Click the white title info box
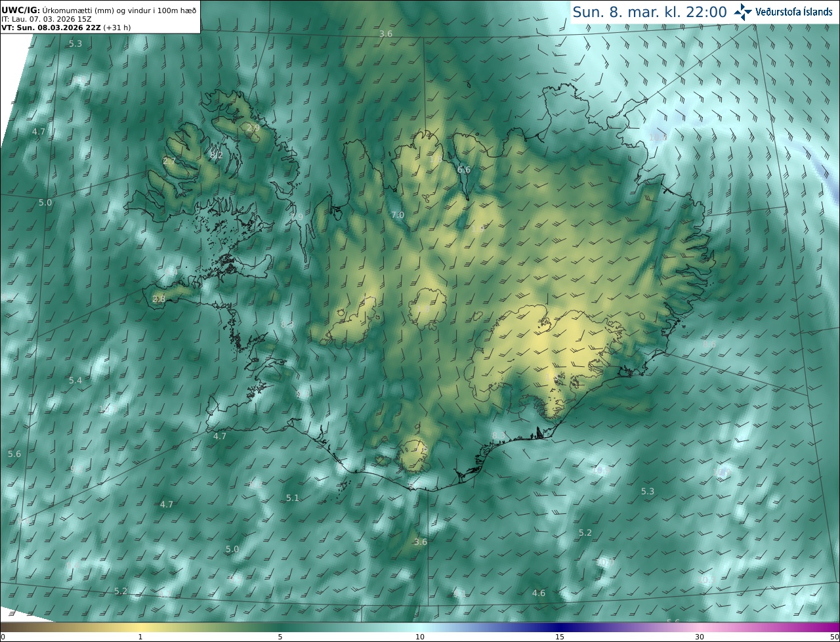Viewport: 840px width, 642px height. pyautogui.click(x=100, y=16)
